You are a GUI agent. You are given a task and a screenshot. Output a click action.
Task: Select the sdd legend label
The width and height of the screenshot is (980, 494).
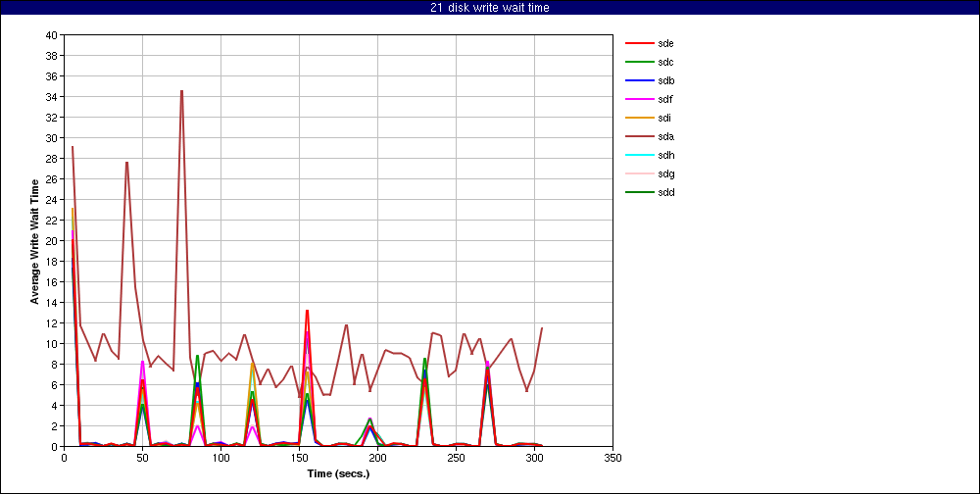point(665,192)
